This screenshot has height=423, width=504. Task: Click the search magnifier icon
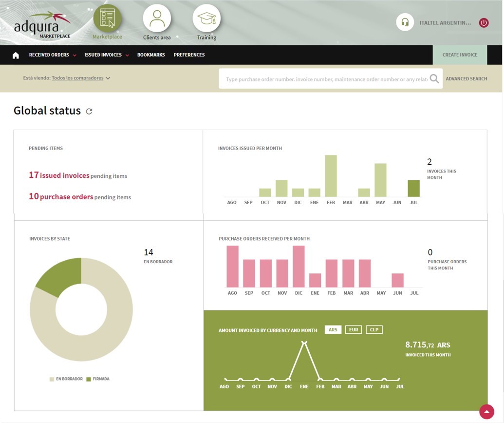434,79
